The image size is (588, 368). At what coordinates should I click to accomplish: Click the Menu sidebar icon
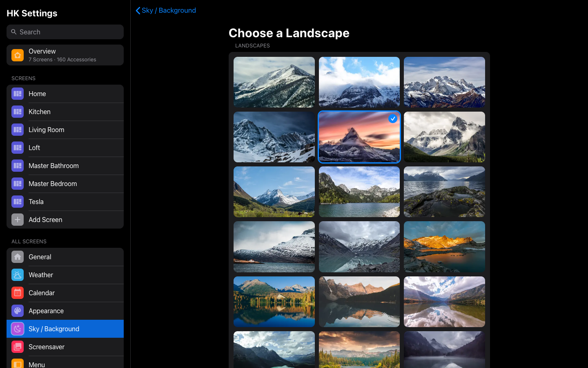click(18, 364)
